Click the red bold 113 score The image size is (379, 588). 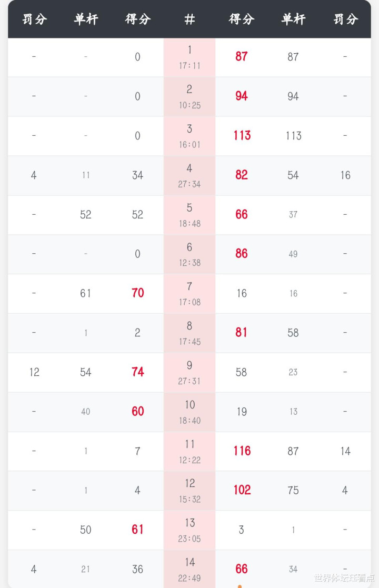tap(242, 136)
